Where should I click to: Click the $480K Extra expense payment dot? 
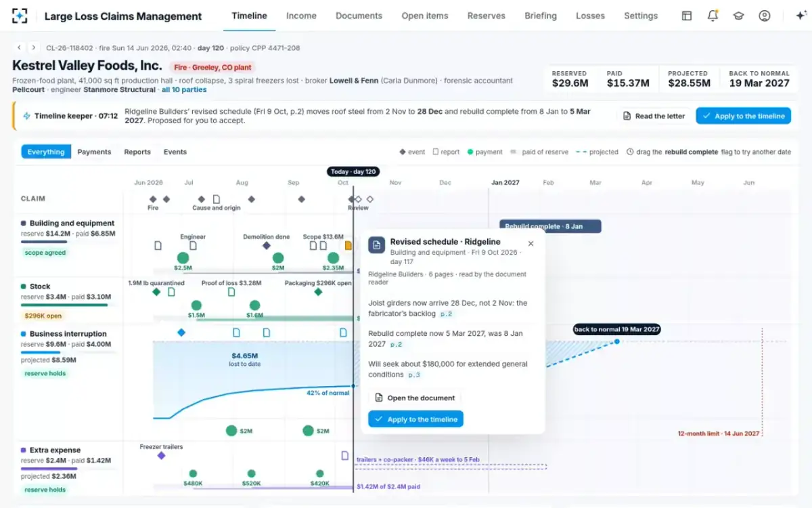[x=193, y=474]
